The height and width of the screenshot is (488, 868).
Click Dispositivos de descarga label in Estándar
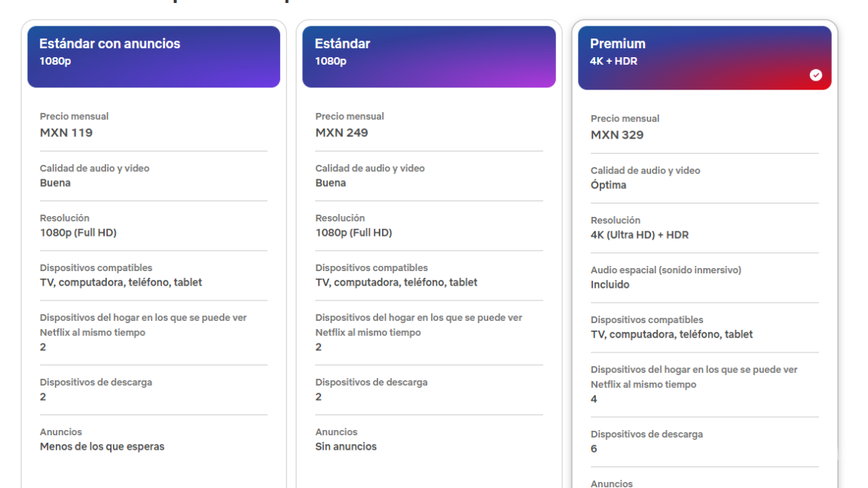(371, 382)
